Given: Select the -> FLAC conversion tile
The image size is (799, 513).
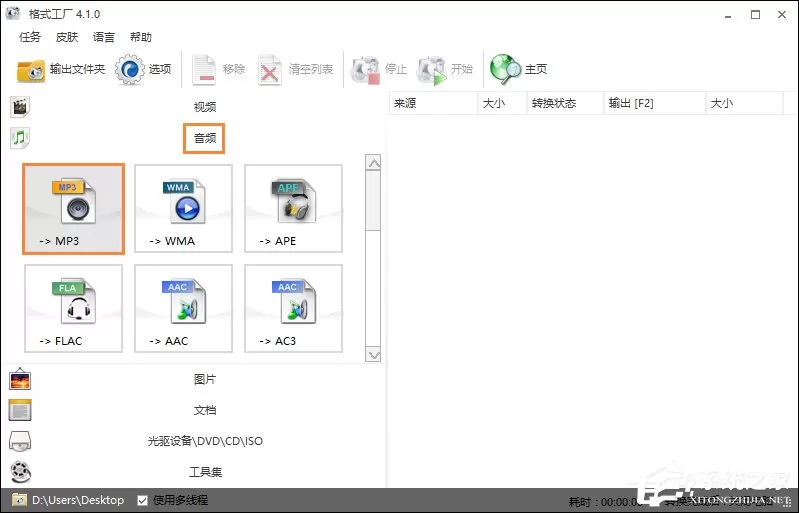Looking at the screenshot, I should click(73, 308).
